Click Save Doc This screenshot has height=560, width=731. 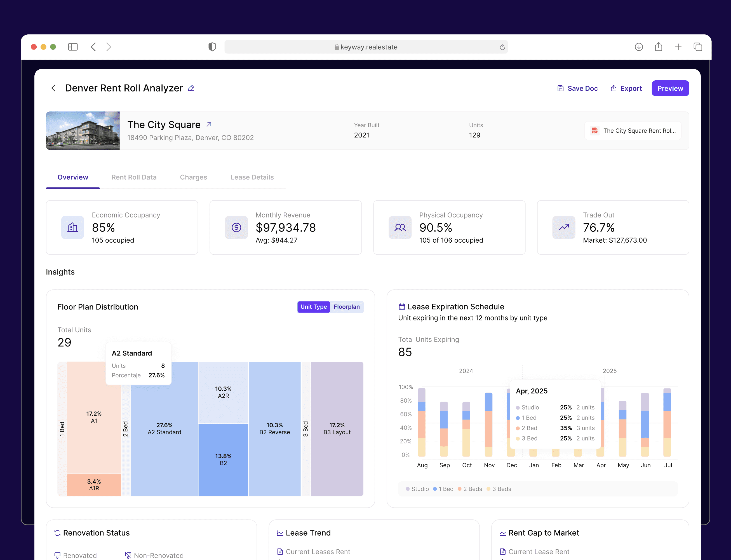pos(578,88)
